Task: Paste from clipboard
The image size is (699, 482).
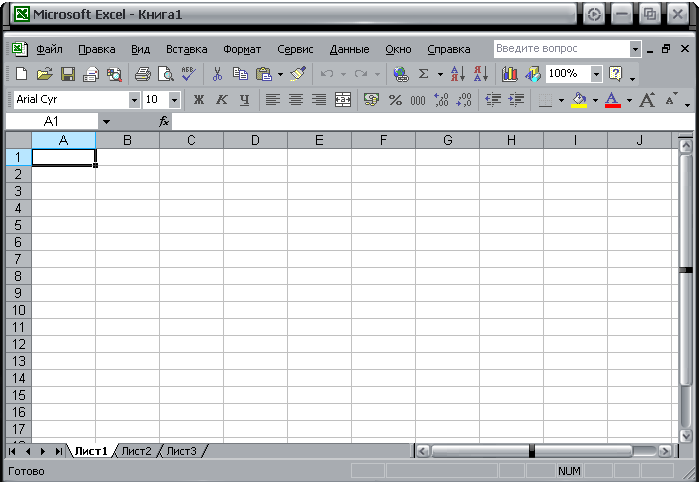Action: [x=264, y=74]
